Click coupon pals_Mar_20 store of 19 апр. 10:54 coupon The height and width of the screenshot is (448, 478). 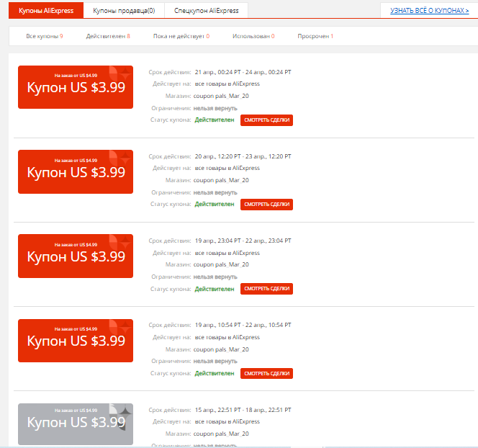pyautogui.click(x=221, y=349)
